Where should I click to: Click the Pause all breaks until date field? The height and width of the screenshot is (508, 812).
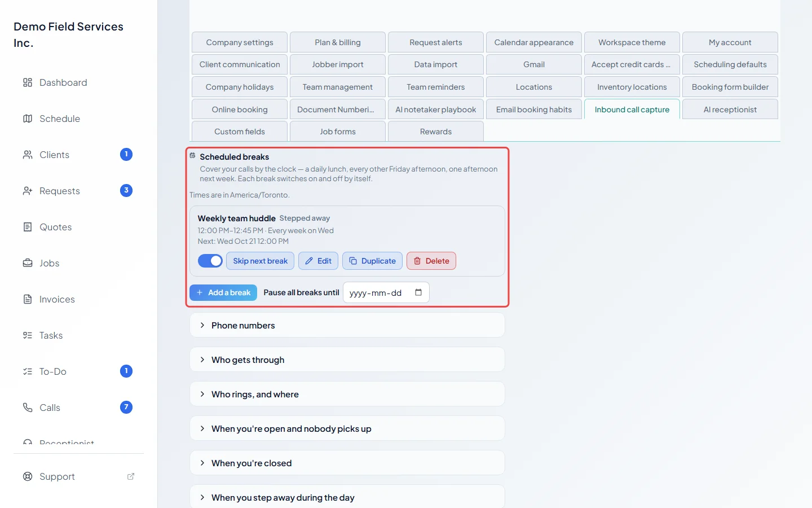pyautogui.click(x=386, y=292)
